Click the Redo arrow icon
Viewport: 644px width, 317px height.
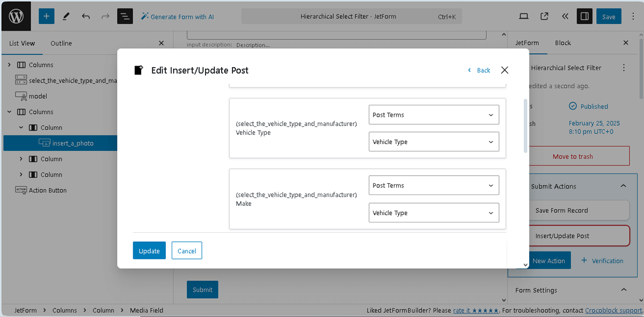click(x=105, y=16)
